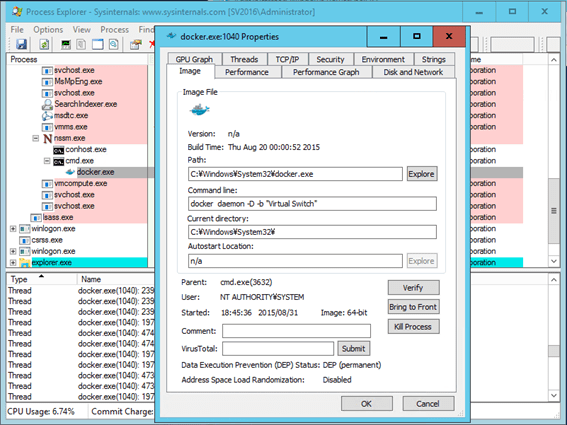Open the File menu
This screenshot has height=425, width=567.
[x=17, y=30]
